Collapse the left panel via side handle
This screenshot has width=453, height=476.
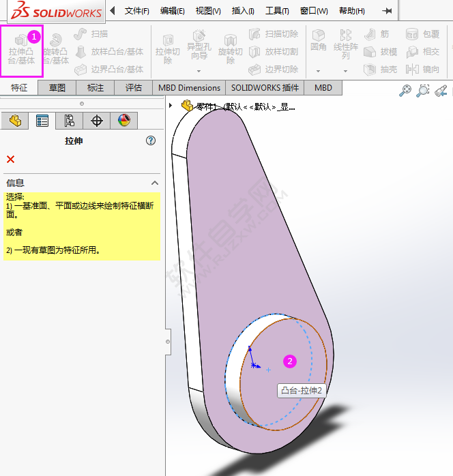pyautogui.click(x=168, y=342)
